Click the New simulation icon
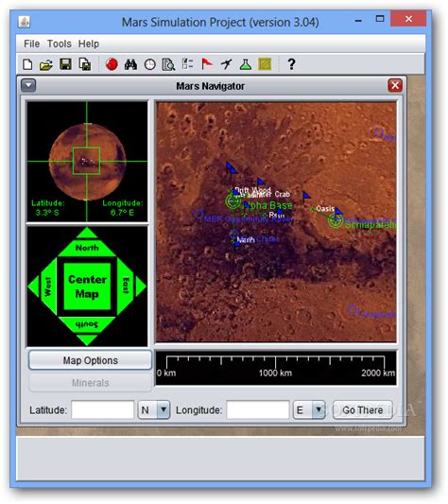 [27, 64]
